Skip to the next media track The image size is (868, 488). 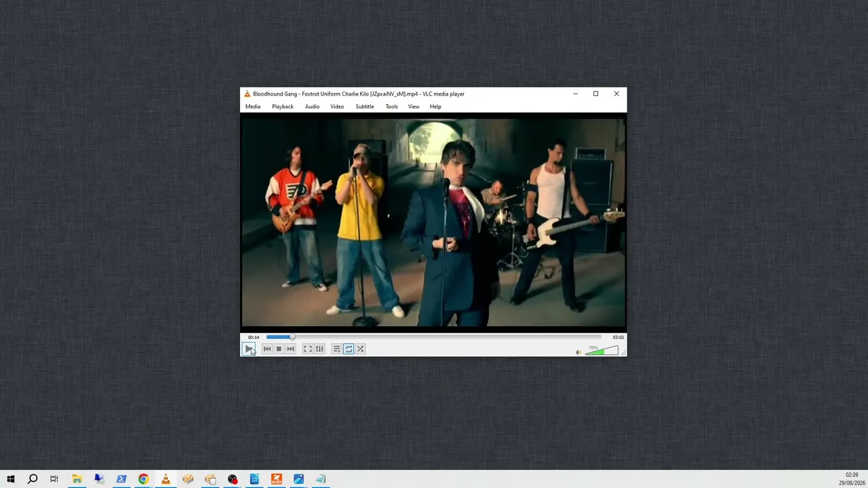pos(290,349)
